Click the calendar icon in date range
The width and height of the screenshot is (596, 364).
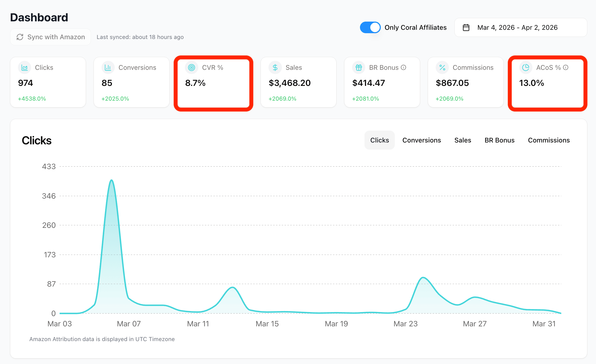tap(466, 28)
